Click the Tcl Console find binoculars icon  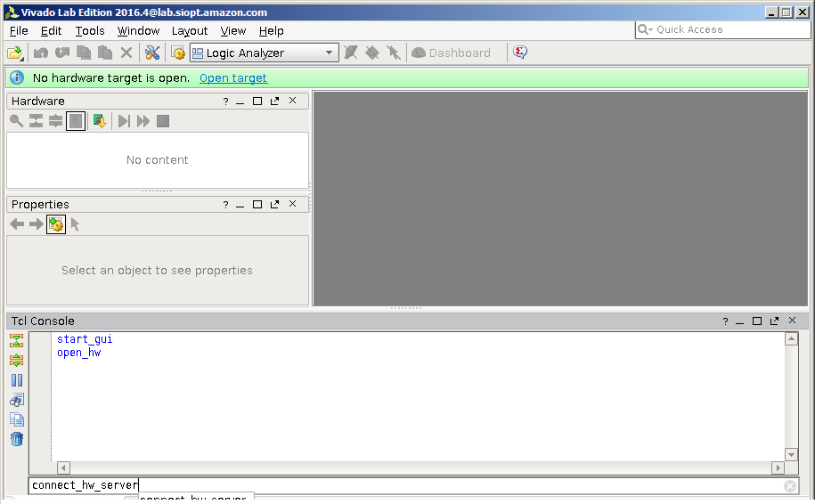click(x=17, y=400)
